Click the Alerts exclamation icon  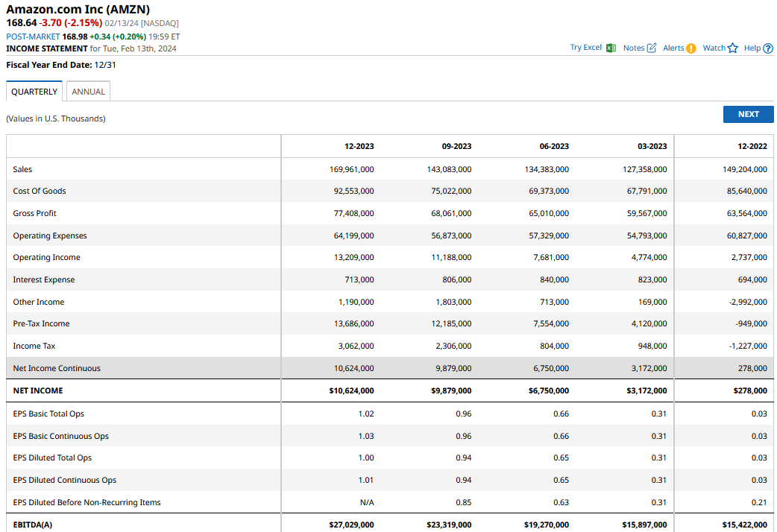[x=691, y=48]
